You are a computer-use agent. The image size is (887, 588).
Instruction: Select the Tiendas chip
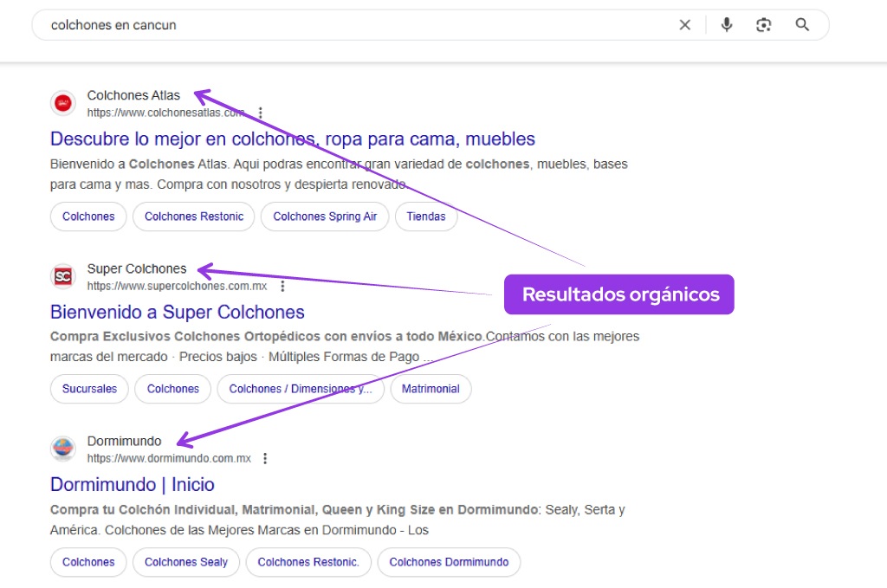[426, 216]
